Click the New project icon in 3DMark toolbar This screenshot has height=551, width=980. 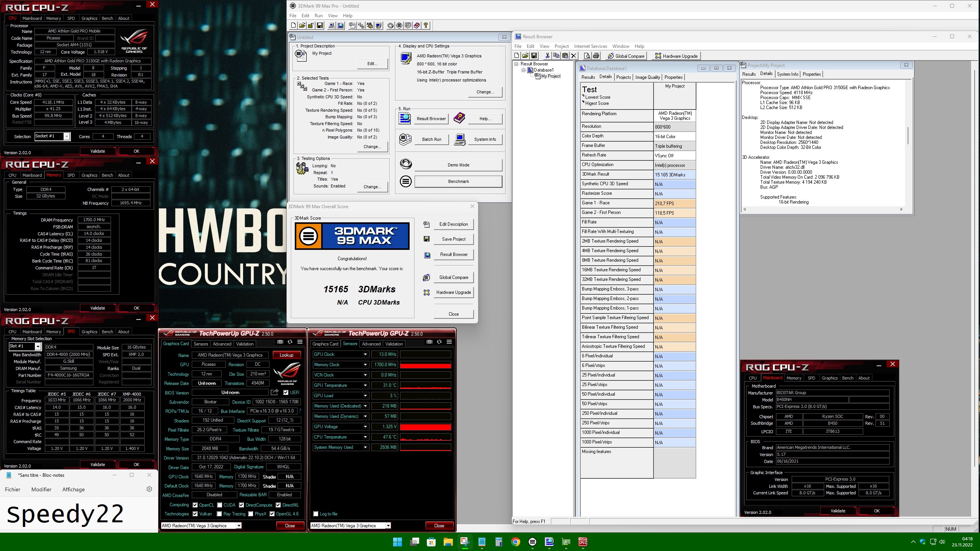click(293, 26)
